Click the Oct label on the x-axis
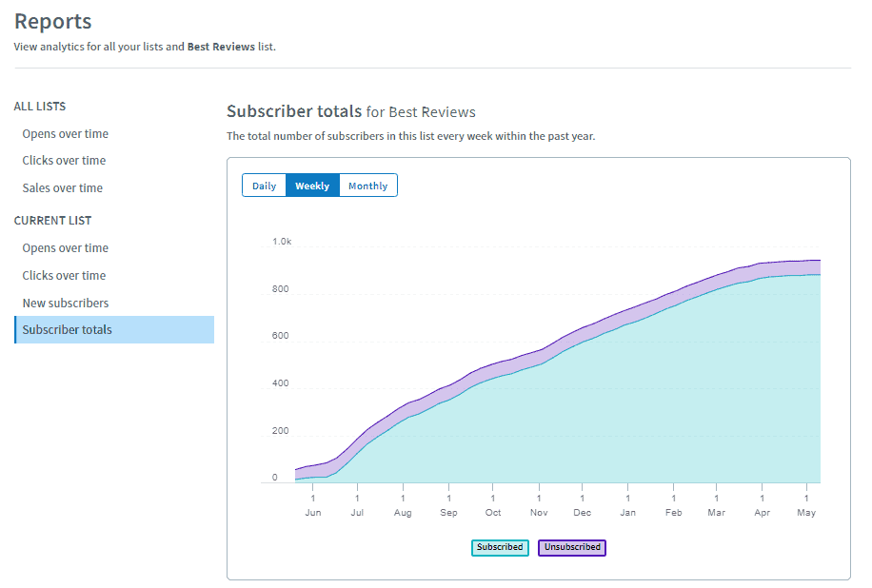Viewport: 872px width, 588px height. point(493,513)
